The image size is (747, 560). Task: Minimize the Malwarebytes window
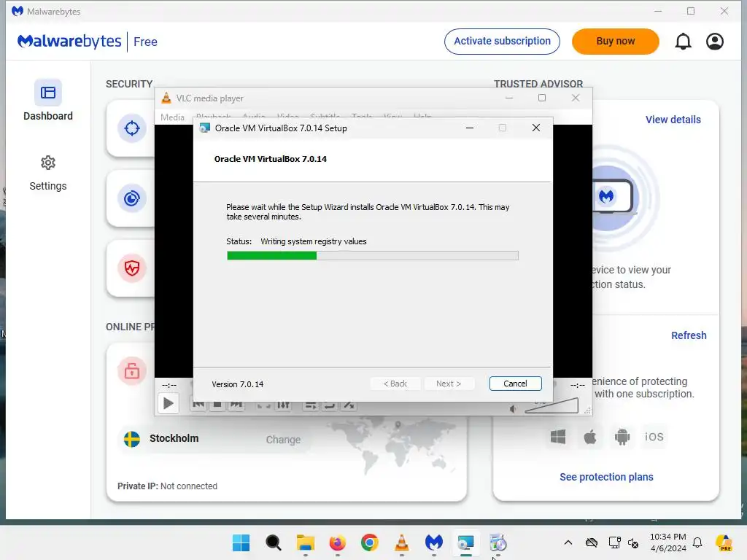[658, 11]
